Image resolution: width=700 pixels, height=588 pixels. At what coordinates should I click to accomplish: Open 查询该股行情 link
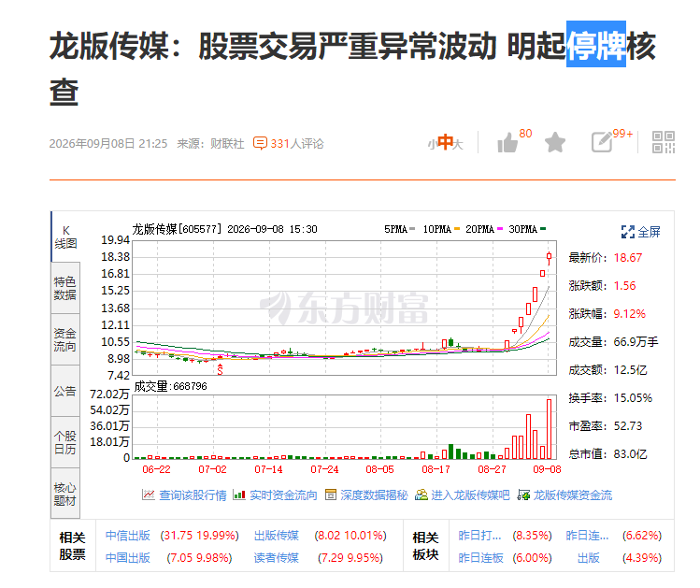[193, 495]
